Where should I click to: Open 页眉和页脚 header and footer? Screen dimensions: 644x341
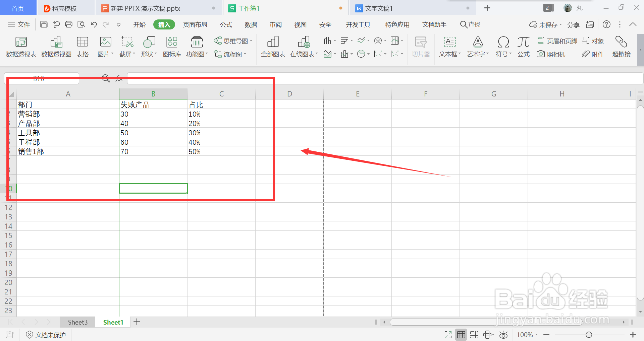(557, 41)
